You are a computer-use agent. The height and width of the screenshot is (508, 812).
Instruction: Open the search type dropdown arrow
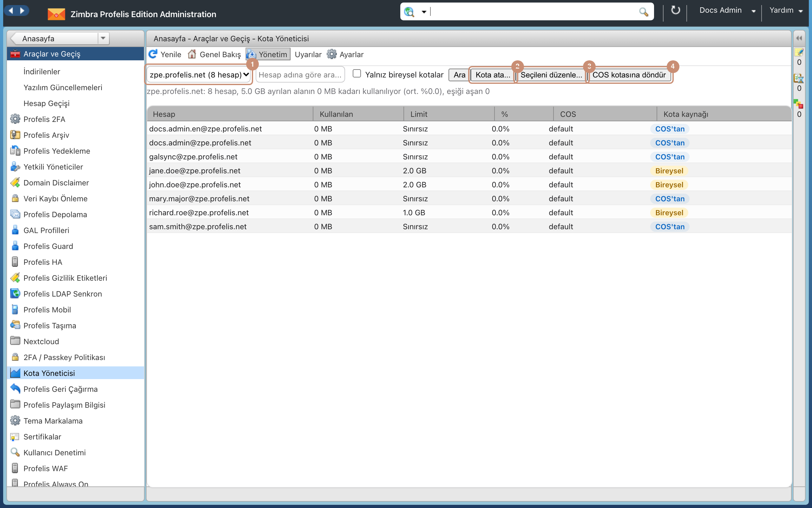tap(424, 12)
